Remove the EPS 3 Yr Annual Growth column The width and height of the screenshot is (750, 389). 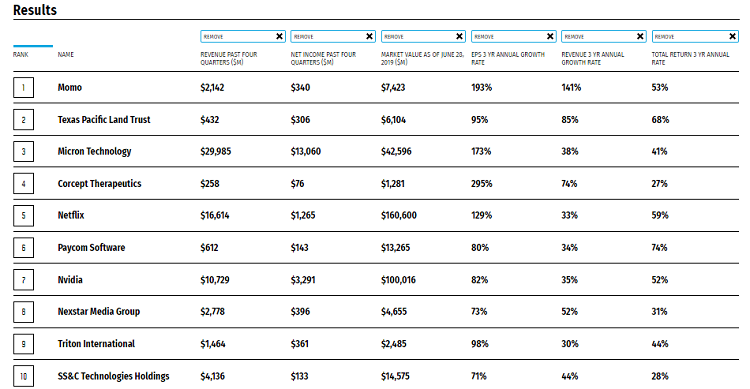[550, 36]
